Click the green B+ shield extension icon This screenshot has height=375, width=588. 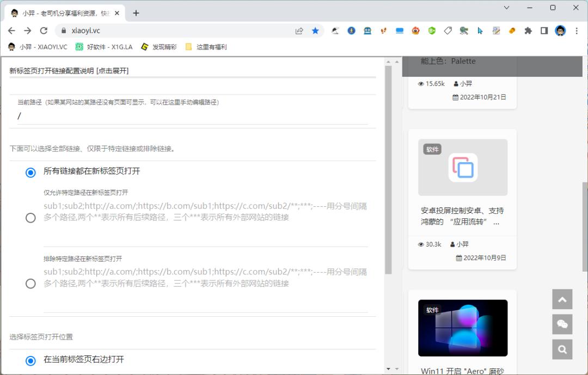click(x=431, y=31)
